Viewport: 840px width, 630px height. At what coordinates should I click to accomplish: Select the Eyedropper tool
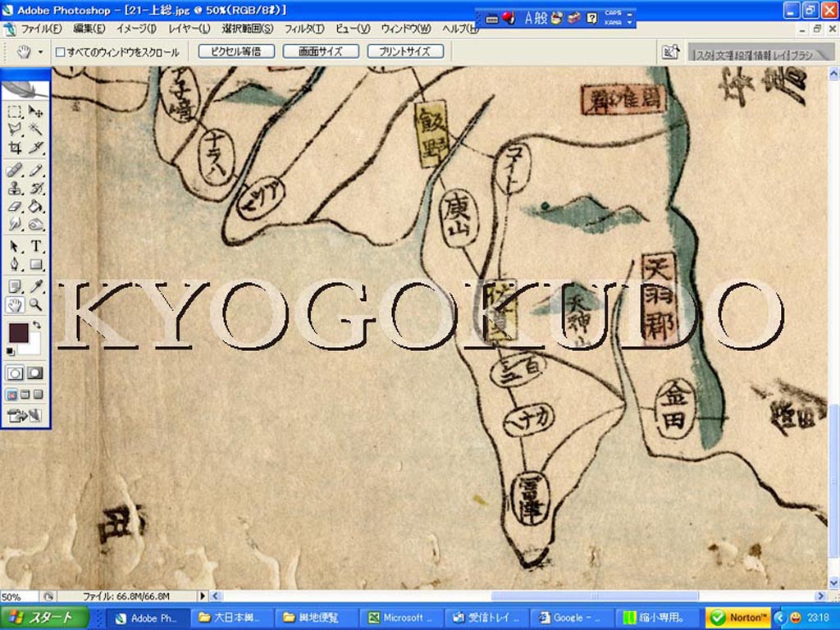tap(35, 286)
